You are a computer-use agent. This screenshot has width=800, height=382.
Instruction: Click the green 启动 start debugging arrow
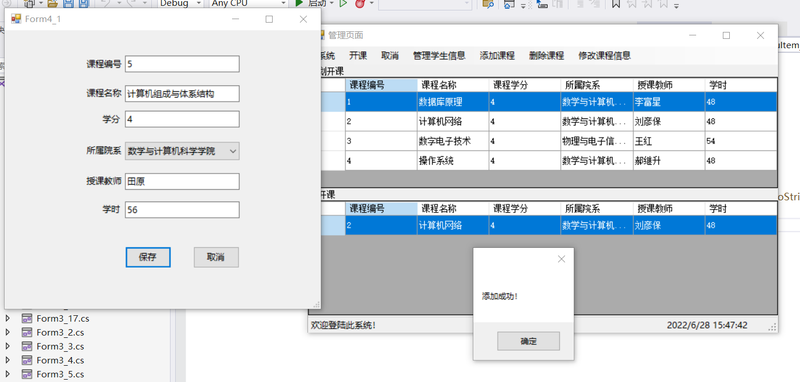pos(299,3)
